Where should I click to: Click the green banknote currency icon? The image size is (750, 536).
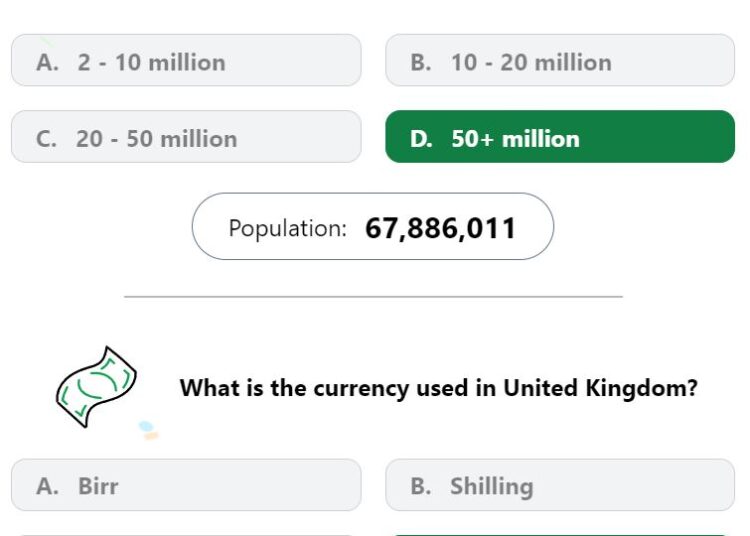click(97, 387)
